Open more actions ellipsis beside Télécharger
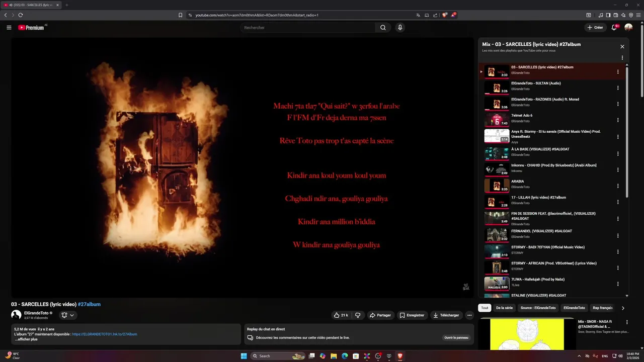 (x=469, y=315)
